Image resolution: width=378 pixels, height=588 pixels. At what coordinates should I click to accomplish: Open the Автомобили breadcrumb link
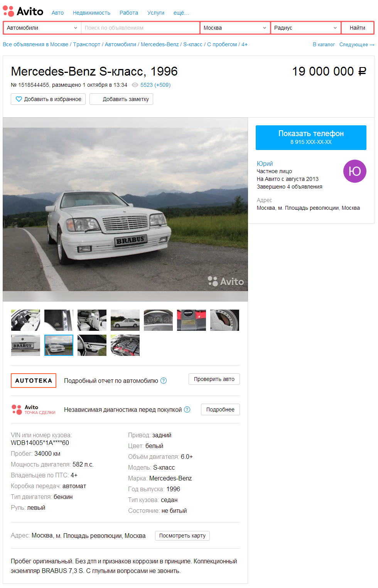(x=120, y=44)
